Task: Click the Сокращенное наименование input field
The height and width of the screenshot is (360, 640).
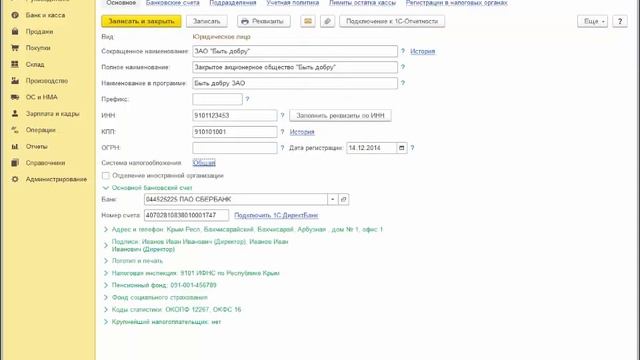Action: coord(295,51)
